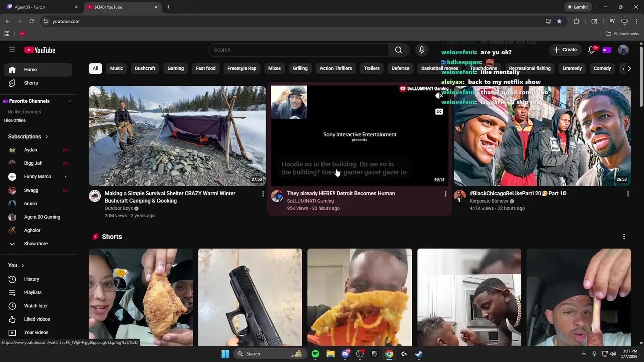Image resolution: width=644 pixels, height=362 pixels.
Task: Select the Music filter chip
Action: pos(116,68)
